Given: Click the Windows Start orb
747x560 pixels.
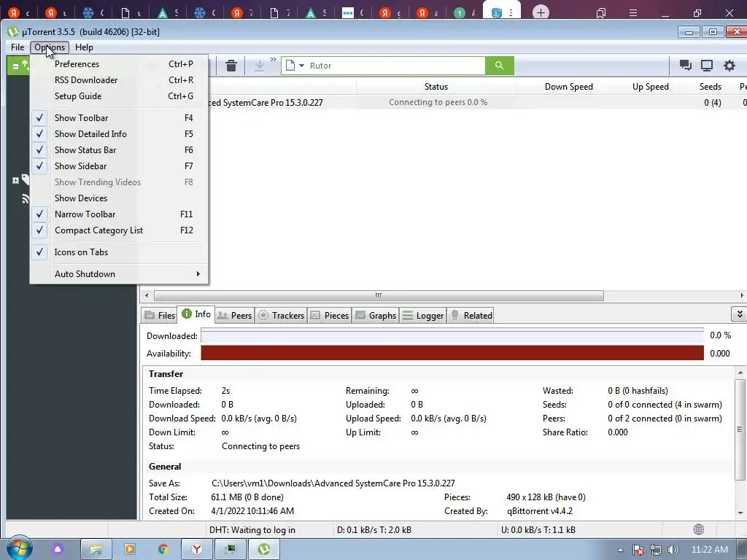Looking at the screenshot, I should (x=19, y=548).
